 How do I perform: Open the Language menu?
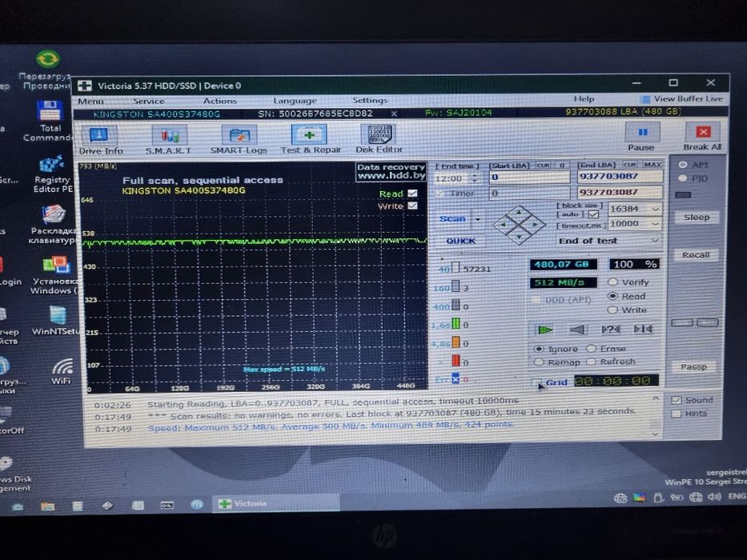point(295,101)
